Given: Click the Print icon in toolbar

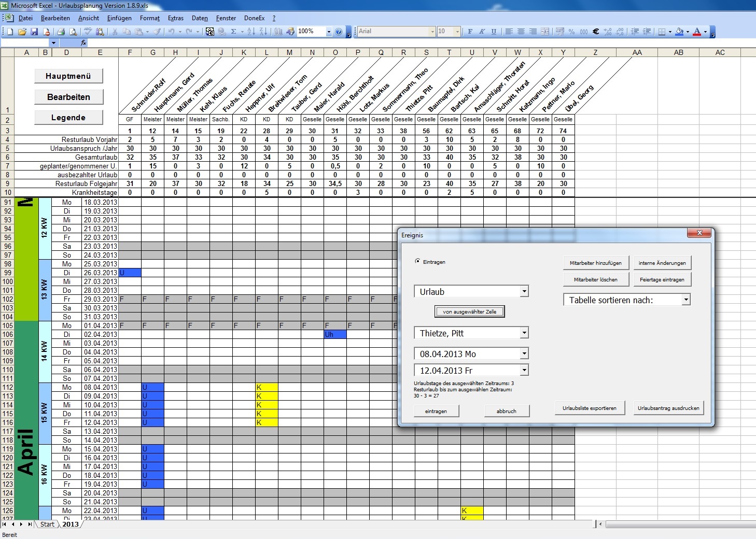Looking at the screenshot, I should [x=61, y=32].
